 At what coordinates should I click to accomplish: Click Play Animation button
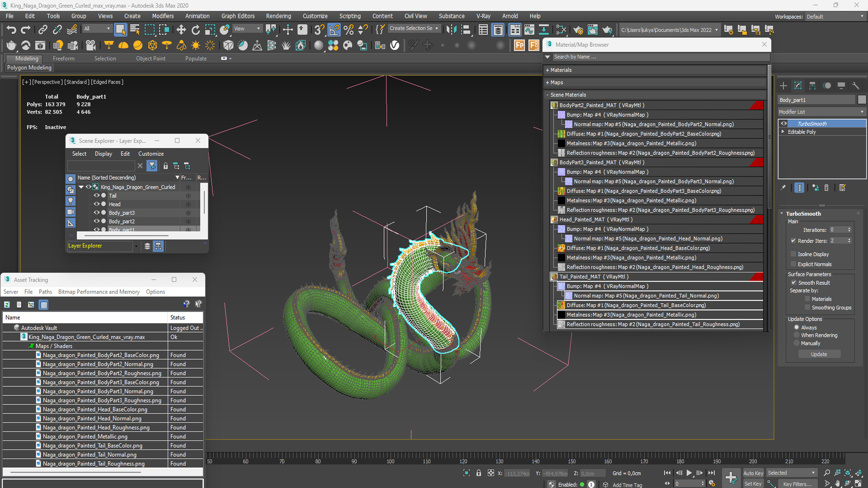689,473
